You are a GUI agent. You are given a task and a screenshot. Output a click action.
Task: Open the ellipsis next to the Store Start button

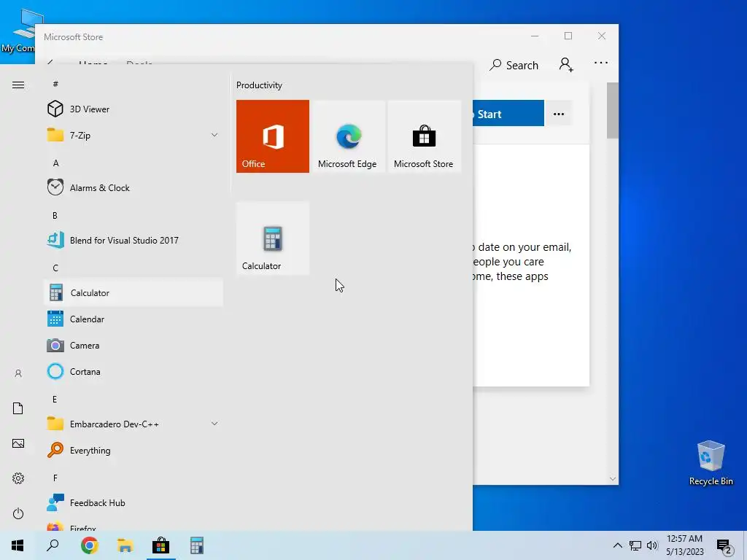(x=558, y=114)
